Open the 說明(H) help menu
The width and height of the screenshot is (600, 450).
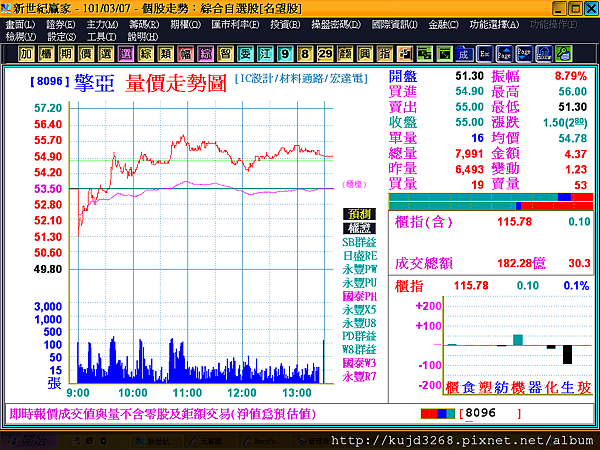(142, 37)
